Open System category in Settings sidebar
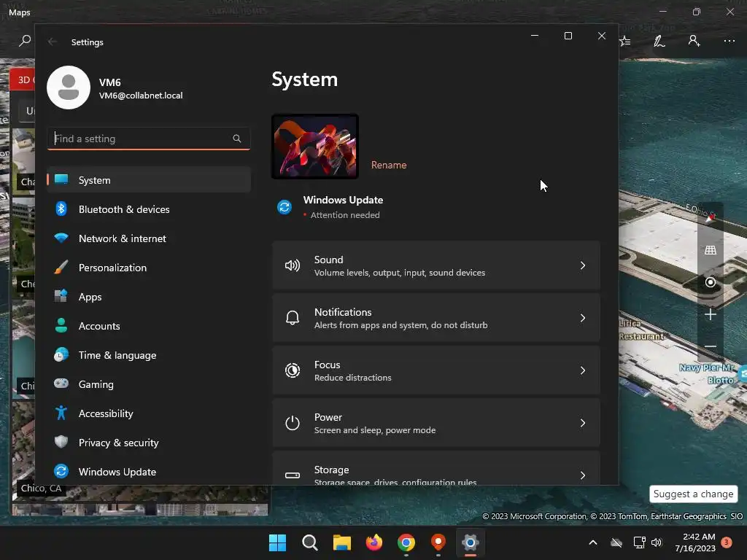This screenshot has width=747, height=560. click(x=149, y=180)
